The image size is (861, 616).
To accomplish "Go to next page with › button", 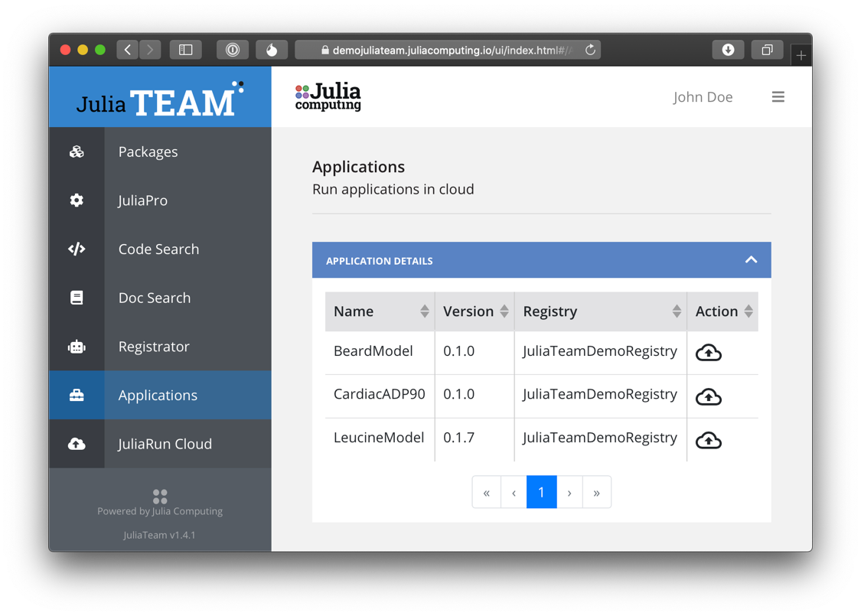I will [x=569, y=492].
